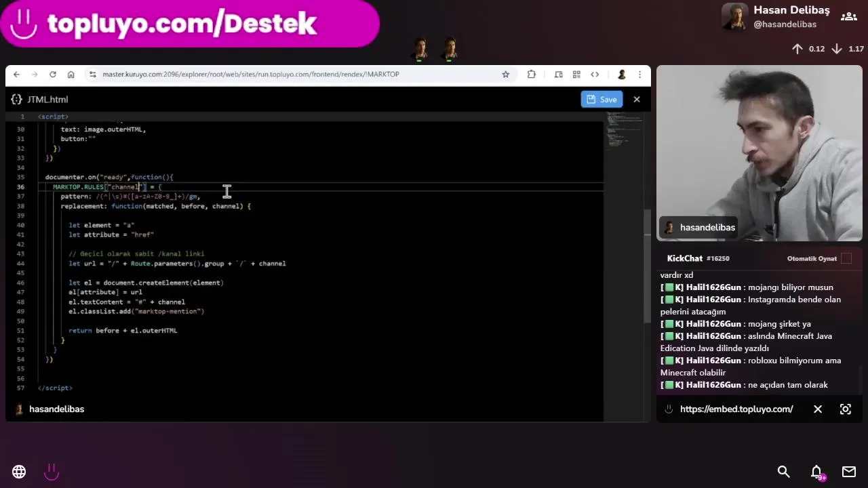Reload the embedded browser page
The width and height of the screenshot is (868, 488).
(x=52, y=75)
